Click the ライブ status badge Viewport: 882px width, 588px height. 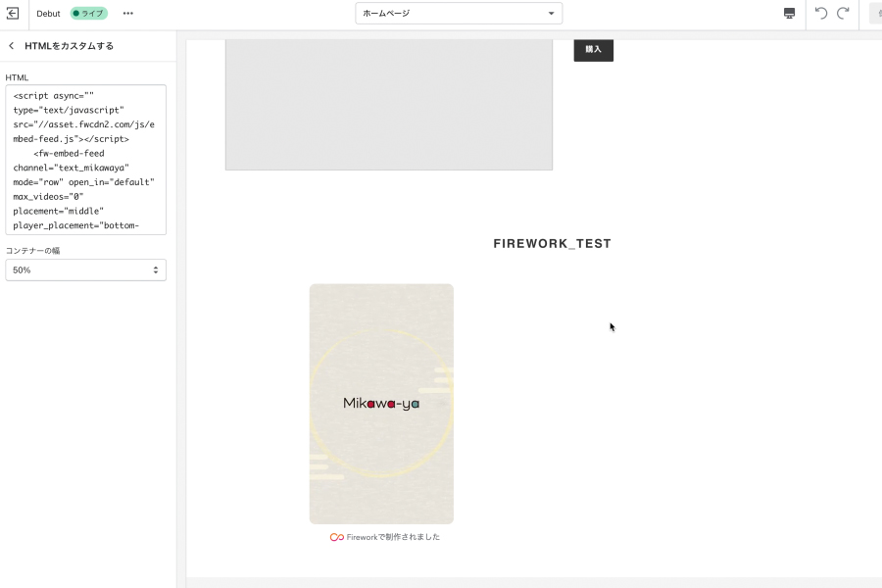tap(89, 14)
